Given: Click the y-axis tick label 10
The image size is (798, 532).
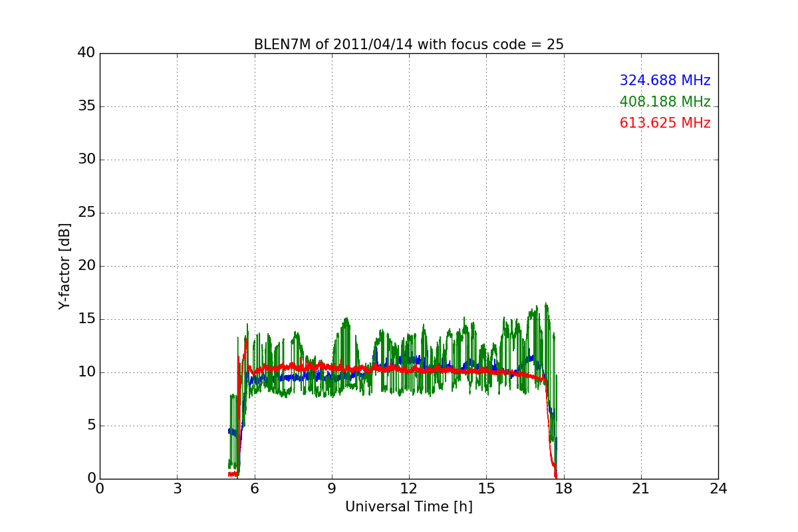Looking at the screenshot, I should click(x=86, y=372).
